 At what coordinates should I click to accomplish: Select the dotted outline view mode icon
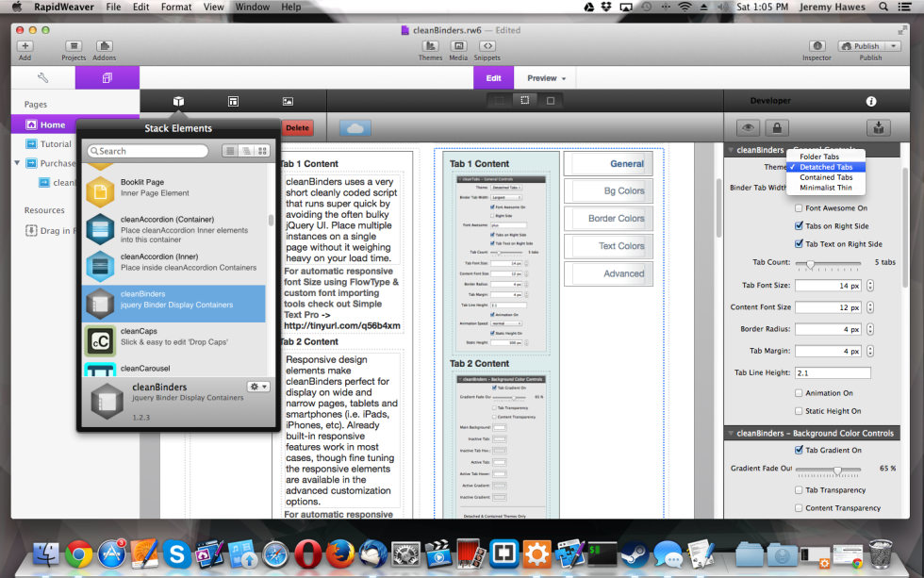[x=524, y=101]
